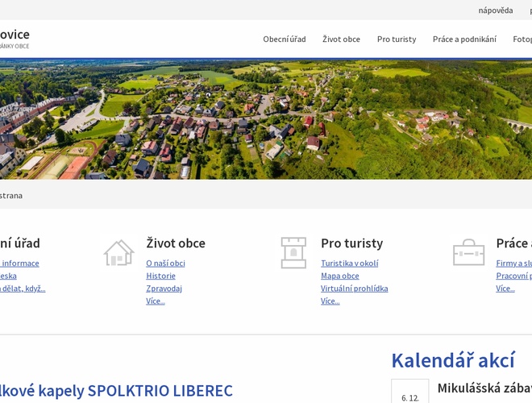Open the Kalendář akcí heading
The width and height of the screenshot is (532, 403).
[x=452, y=359]
